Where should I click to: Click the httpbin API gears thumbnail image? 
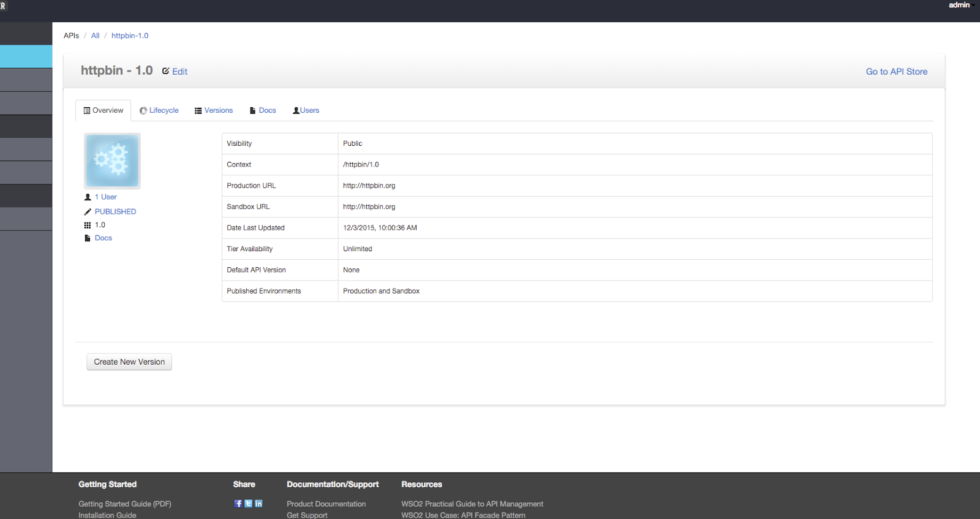coord(112,161)
